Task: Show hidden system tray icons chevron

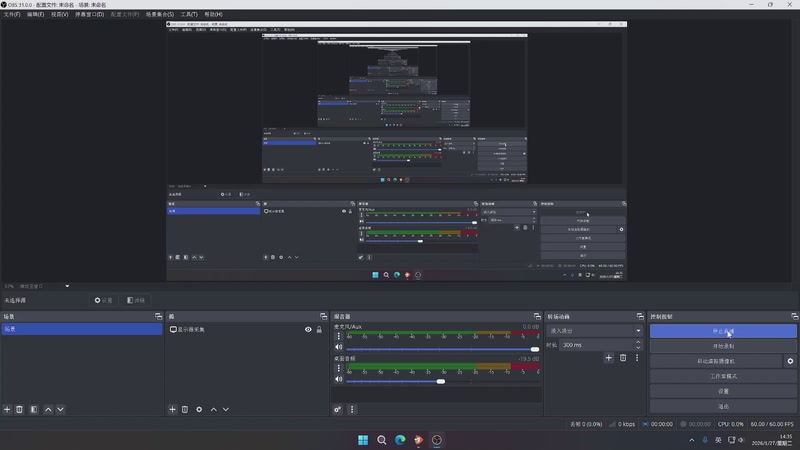Action: [x=692, y=440]
